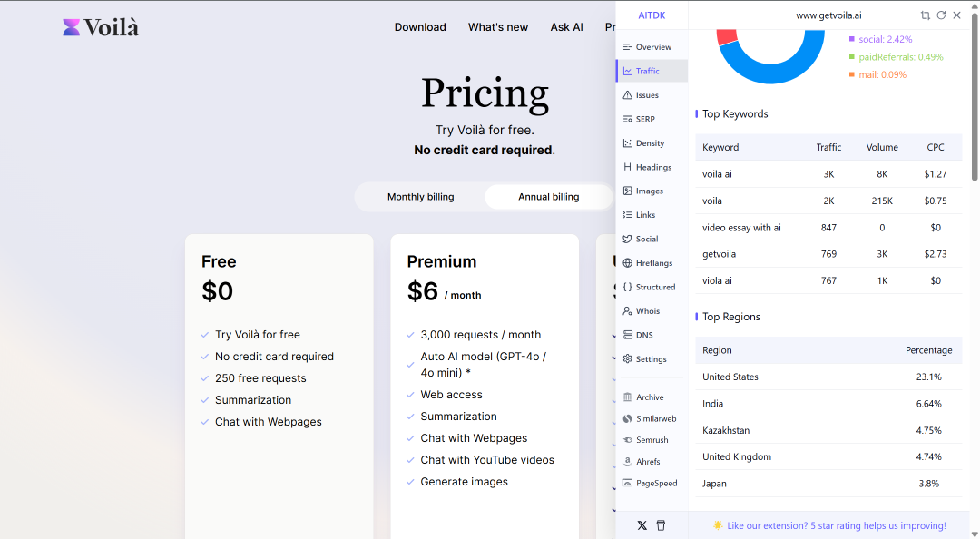This screenshot has height=539, width=980.
Task: Click the mail 0.09% legend swatch
Action: coord(851,74)
